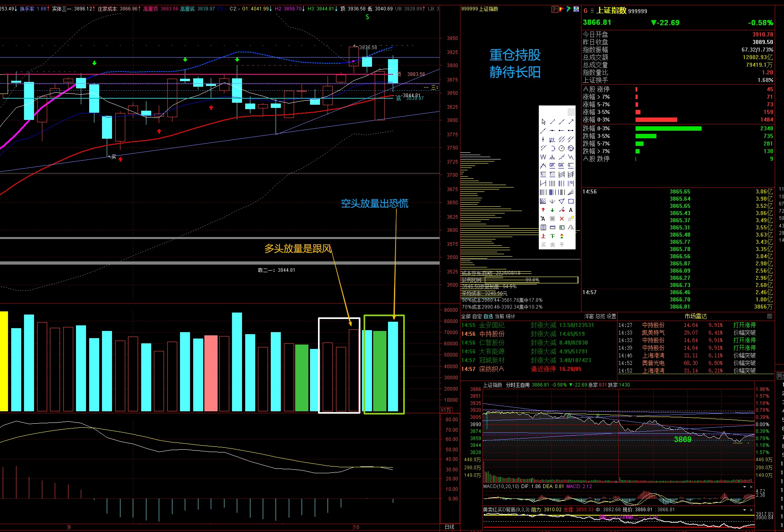Screen dimensions: 784x532
Task: Open the Market Radar panel menu icon
Action: [x=770, y=316]
